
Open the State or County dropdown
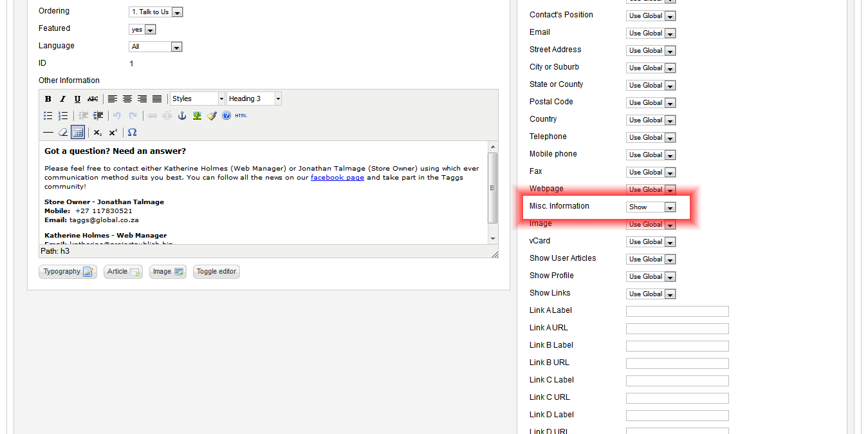pos(651,86)
